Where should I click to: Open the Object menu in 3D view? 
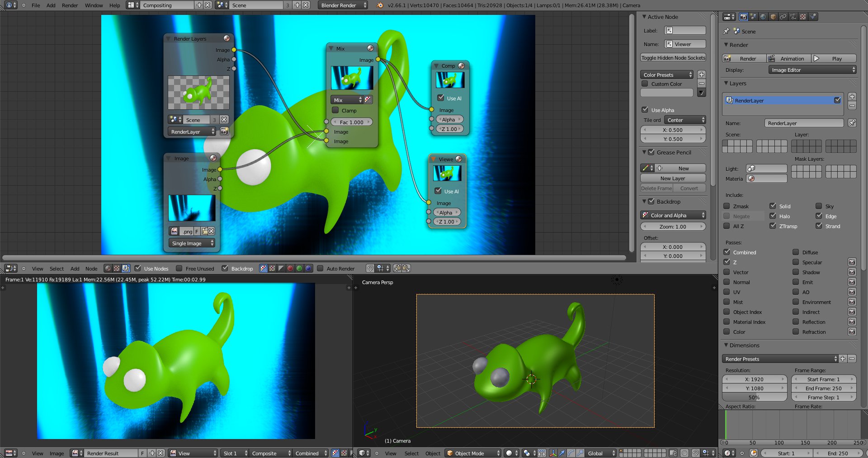(433, 453)
